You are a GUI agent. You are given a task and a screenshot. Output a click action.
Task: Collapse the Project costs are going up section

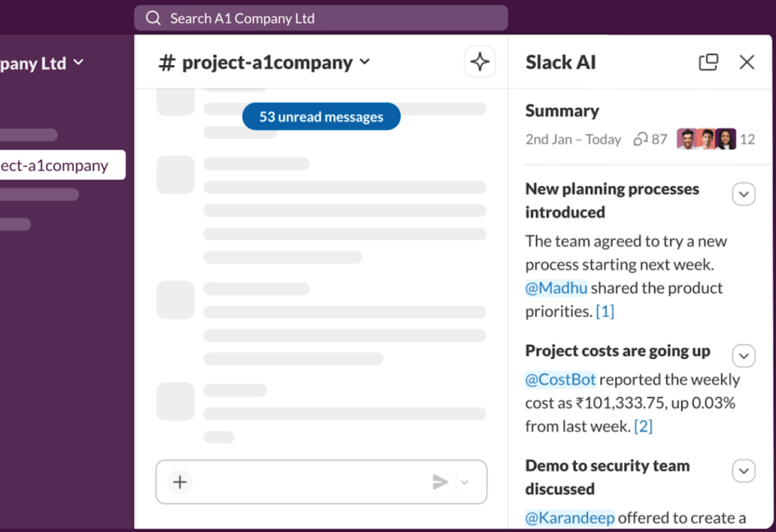coord(743,356)
